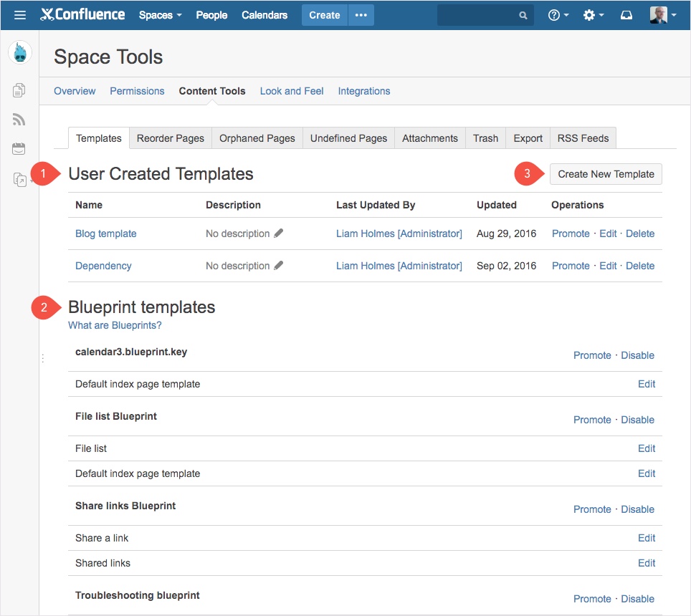Screen dimensions: 691x616
Task: Click the space avatar flame icon
Action: [19, 52]
